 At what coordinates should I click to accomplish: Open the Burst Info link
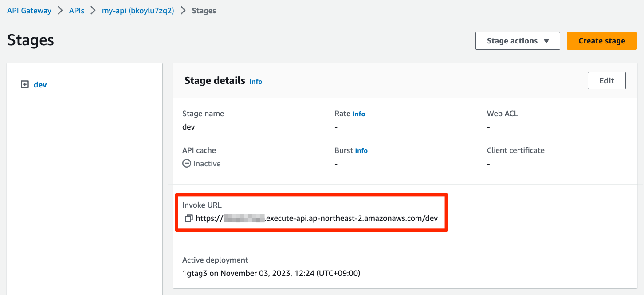tap(361, 151)
